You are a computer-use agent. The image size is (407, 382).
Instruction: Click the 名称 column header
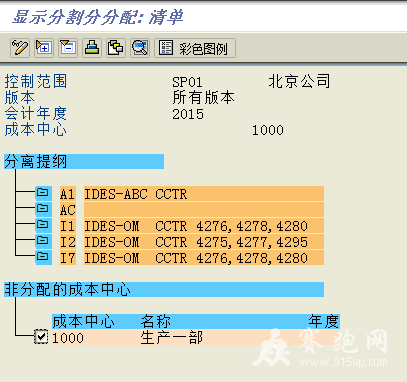coord(156,322)
